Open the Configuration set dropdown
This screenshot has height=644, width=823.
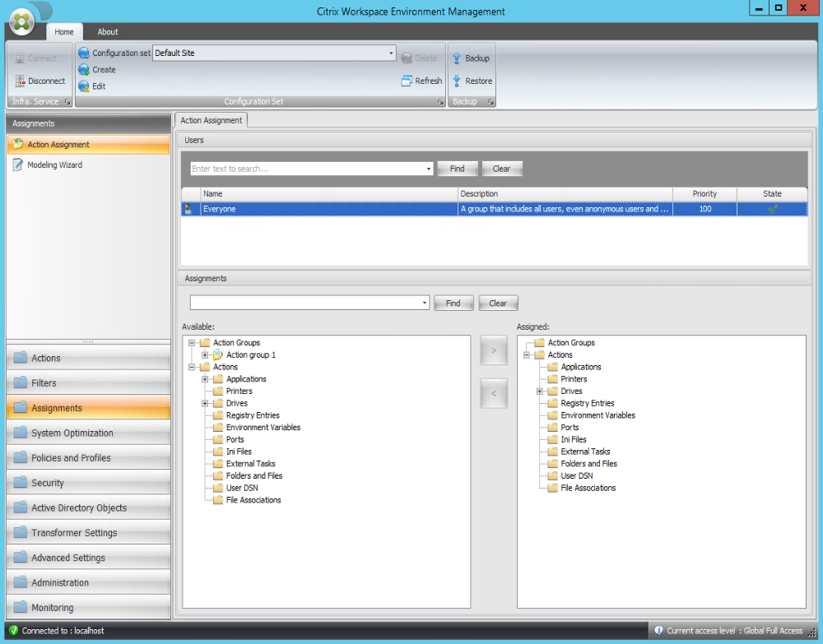pyautogui.click(x=392, y=53)
